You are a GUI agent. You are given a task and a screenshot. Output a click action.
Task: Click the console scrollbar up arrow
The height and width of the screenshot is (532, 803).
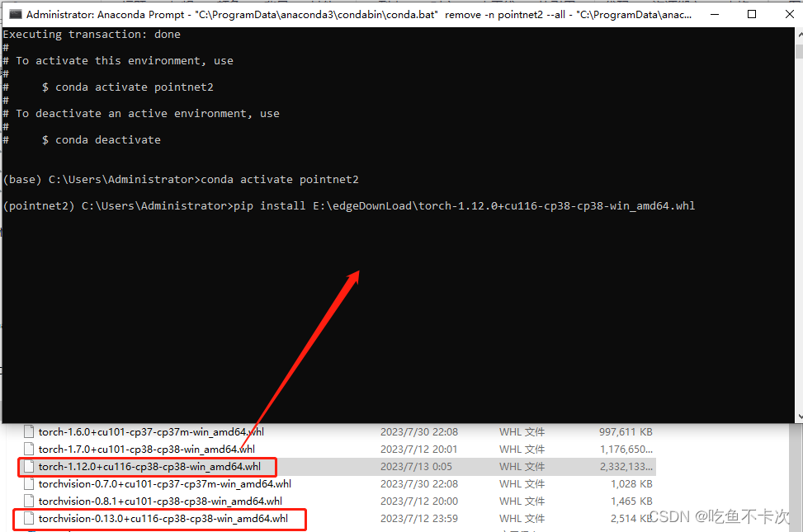tap(799, 35)
